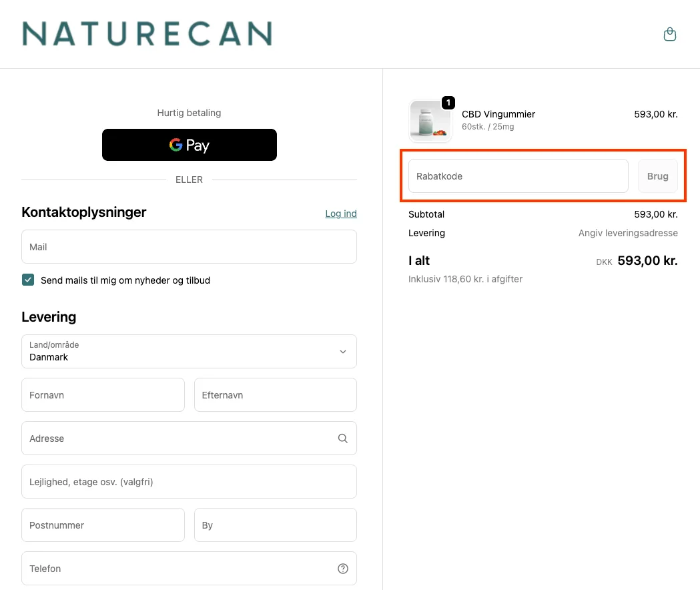700x590 pixels.
Task: Select the Postnummer field
Action: (103, 525)
